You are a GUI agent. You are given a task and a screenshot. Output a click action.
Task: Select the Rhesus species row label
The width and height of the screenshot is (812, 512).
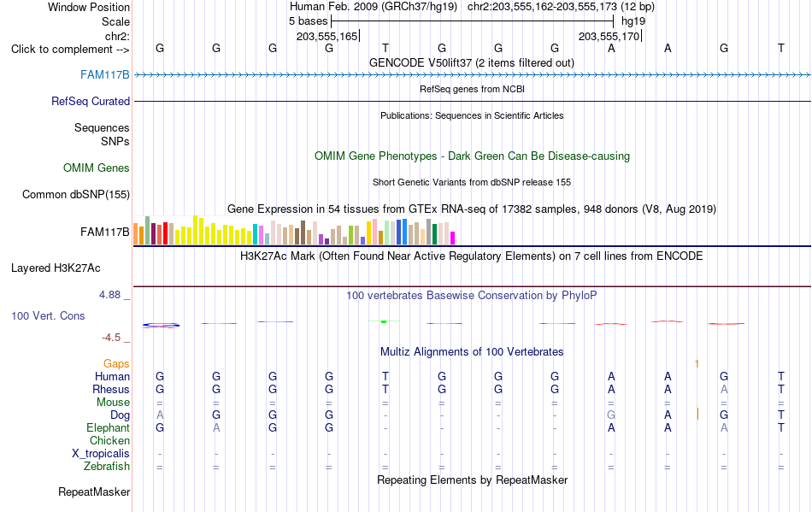click(111, 390)
